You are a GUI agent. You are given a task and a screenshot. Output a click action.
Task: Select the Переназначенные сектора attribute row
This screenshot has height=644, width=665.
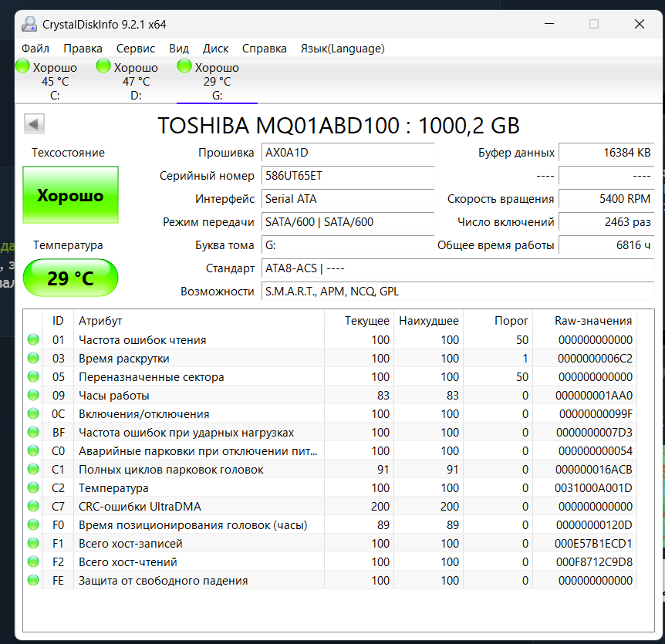tap(330, 376)
